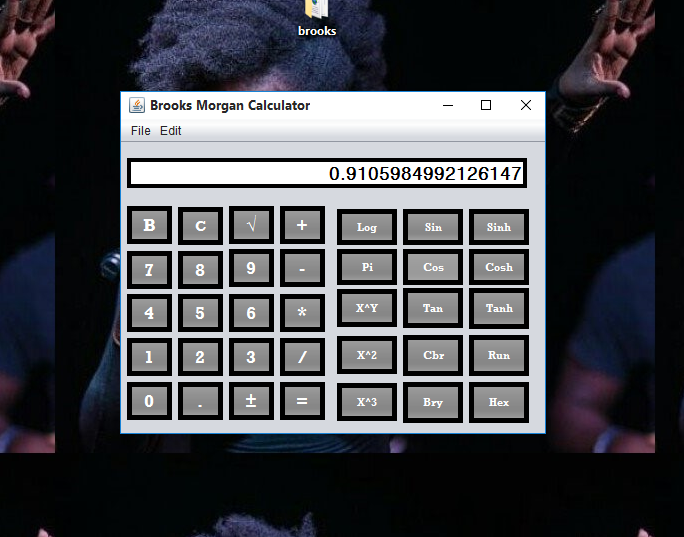Toggle sign with the ± button
The height and width of the screenshot is (537, 684).
pos(251,401)
